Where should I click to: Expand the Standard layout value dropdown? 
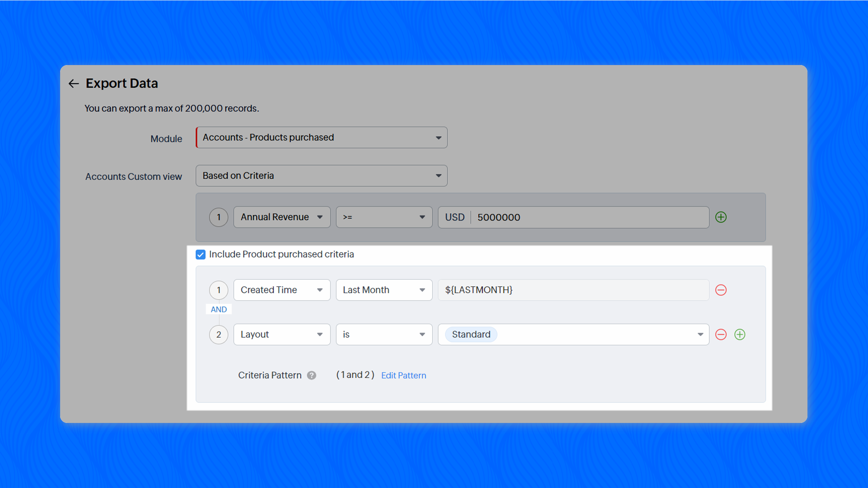pos(700,334)
